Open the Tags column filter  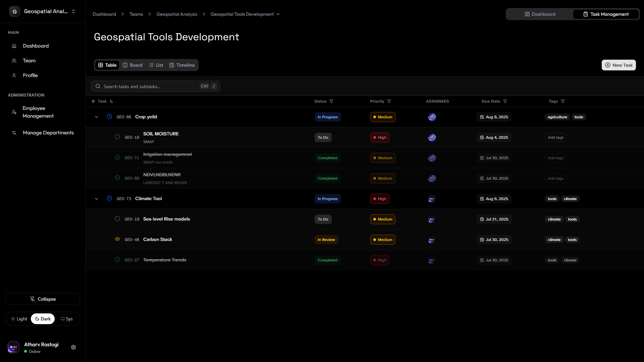click(563, 101)
